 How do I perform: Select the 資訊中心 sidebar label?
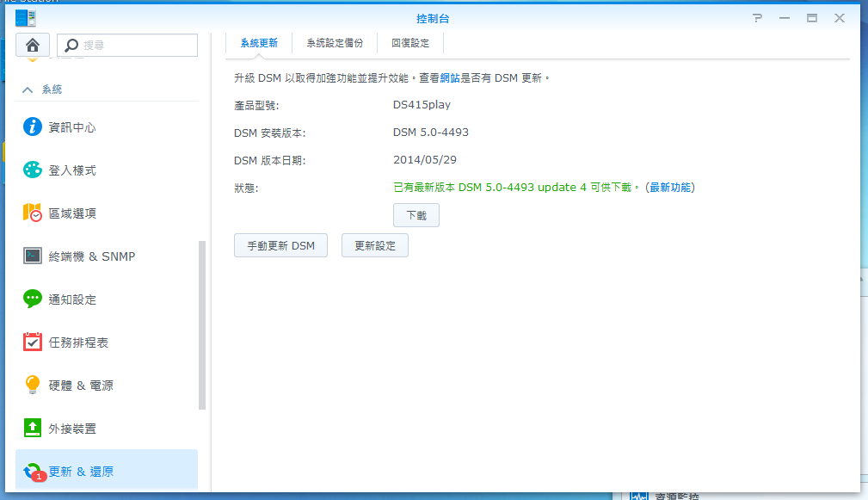(72, 127)
